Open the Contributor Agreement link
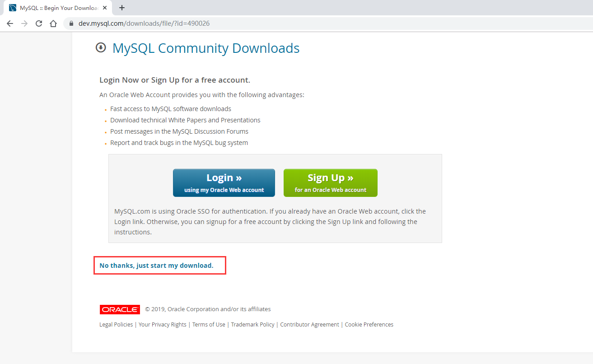Screen dimensions: 593x364 coord(310,324)
